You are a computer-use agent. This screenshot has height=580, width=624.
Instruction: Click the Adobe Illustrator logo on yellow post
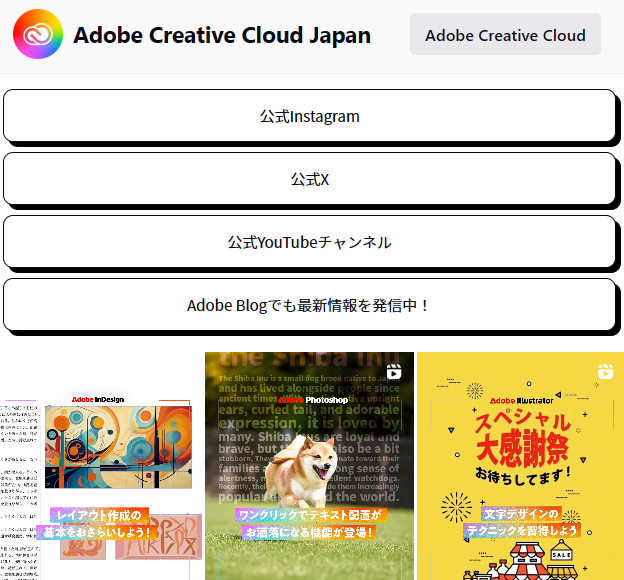point(521,399)
